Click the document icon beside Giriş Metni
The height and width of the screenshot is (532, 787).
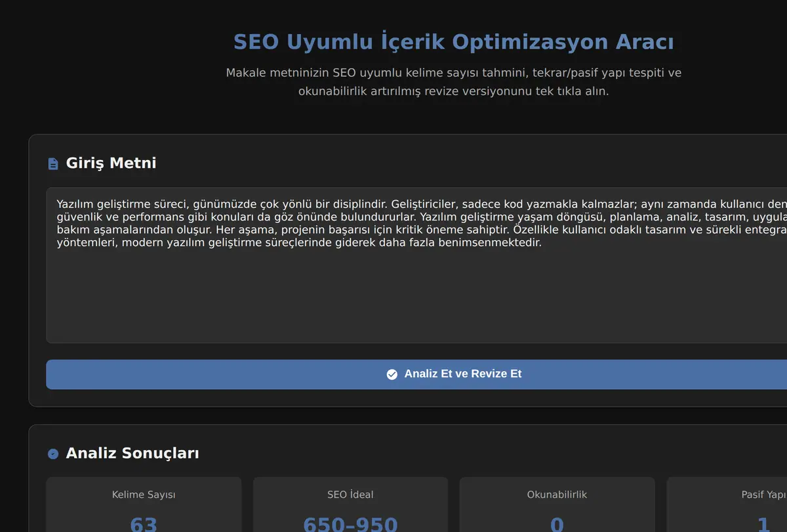[x=53, y=163]
